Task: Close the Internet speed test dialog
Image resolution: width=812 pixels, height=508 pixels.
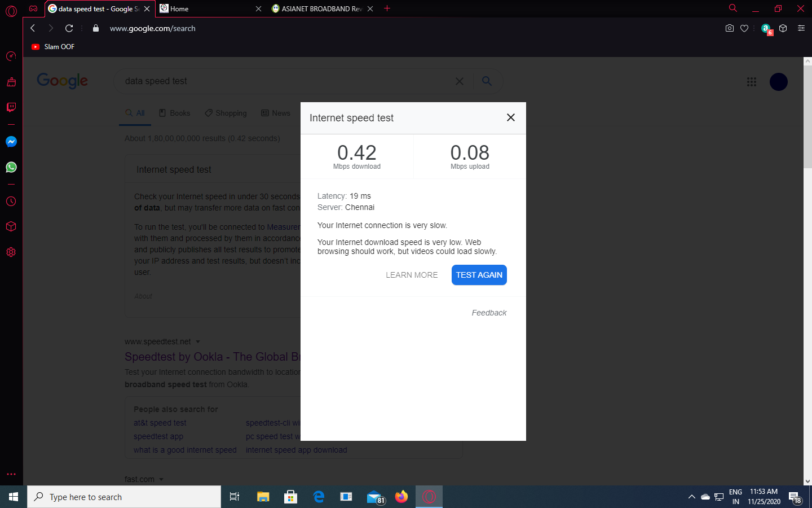Action: click(511, 117)
